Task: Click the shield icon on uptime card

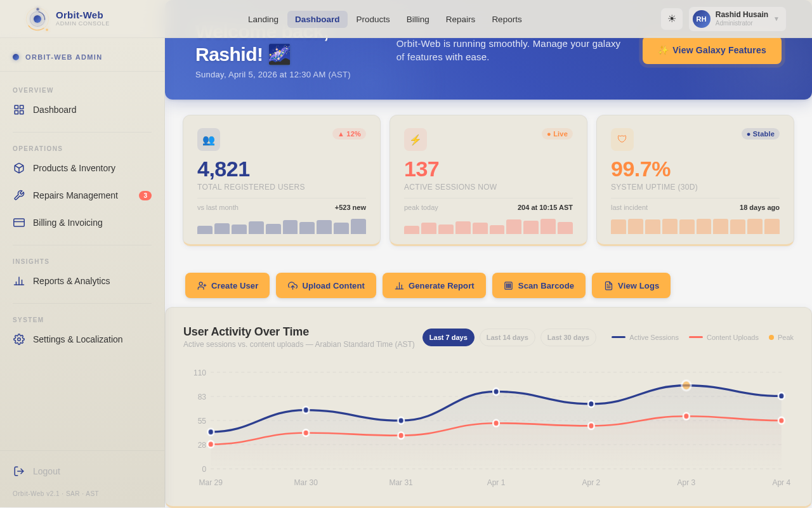Action: click(x=622, y=140)
